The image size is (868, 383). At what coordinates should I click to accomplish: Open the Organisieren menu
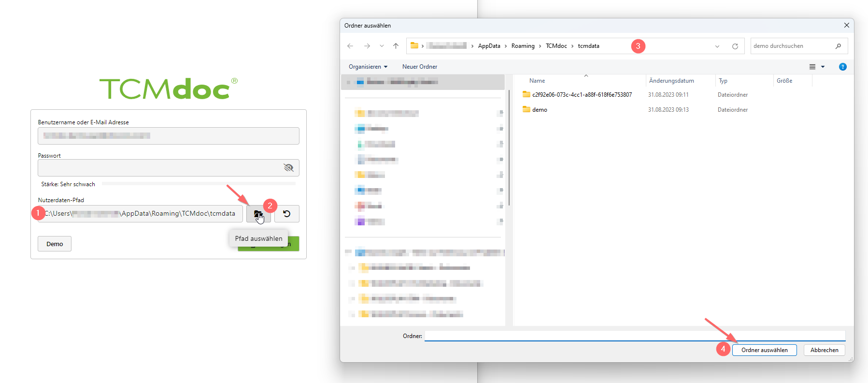click(x=368, y=67)
